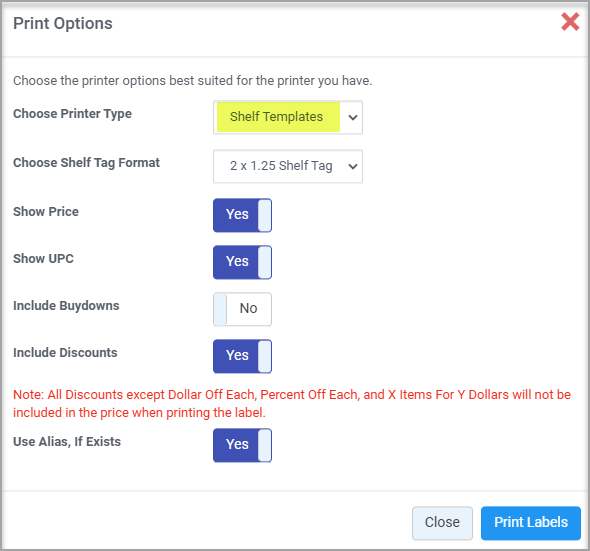Click the chevron arrow beside Shelf Templates
The image size is (590, 551).
pyautogui.click(x=353, y=117)
